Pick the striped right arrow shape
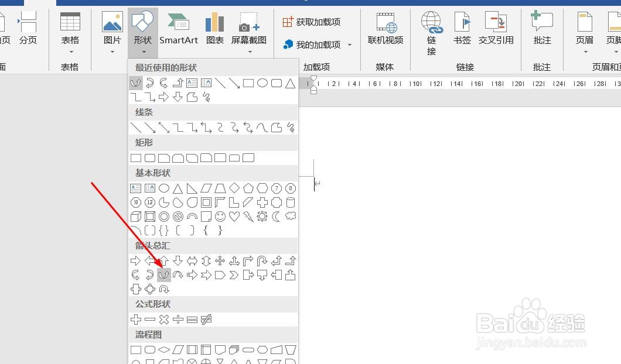This screenshot has width=621, height=364. (192, 274)
